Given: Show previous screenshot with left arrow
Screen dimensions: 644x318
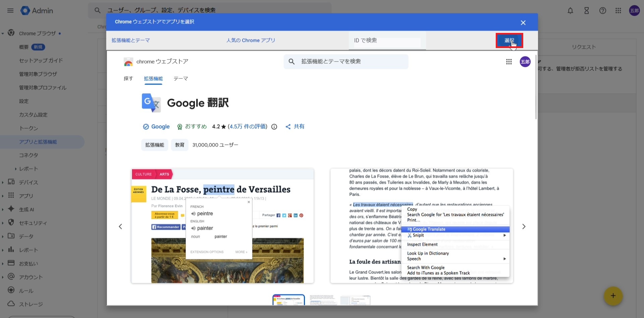Looking at the screenshot, I should [x=120, y=227].
